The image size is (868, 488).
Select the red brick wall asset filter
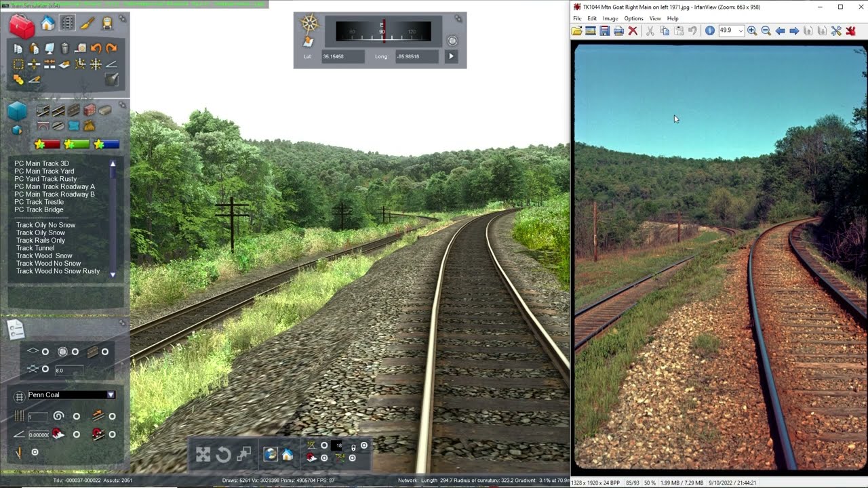[90, 110]
